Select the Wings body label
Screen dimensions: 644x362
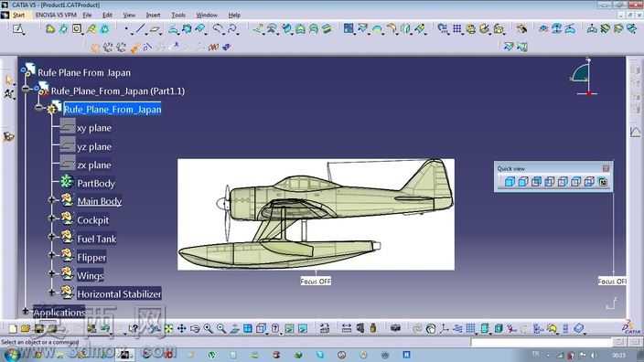pos(90,276)
